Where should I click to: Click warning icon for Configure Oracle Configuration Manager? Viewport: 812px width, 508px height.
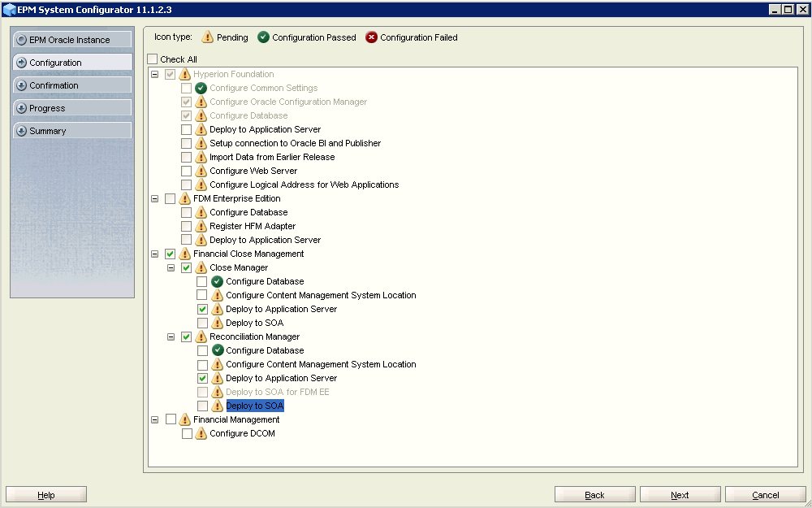[x=201, y=102]
